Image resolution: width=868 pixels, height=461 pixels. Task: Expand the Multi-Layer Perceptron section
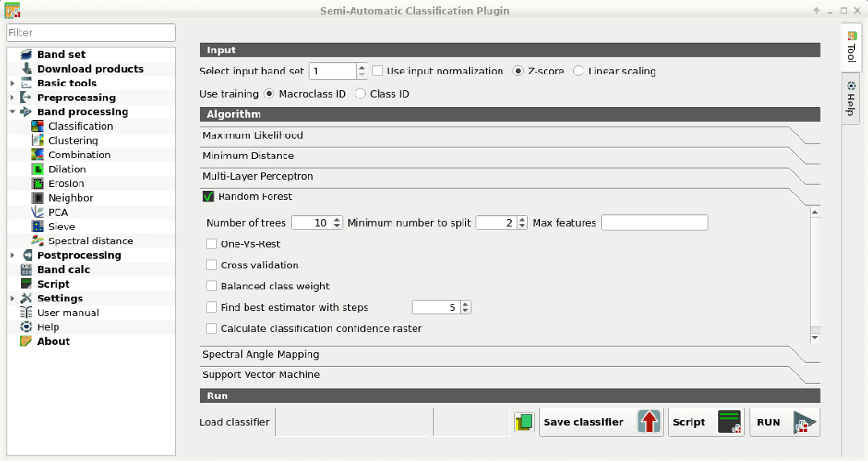coord(509,177)
